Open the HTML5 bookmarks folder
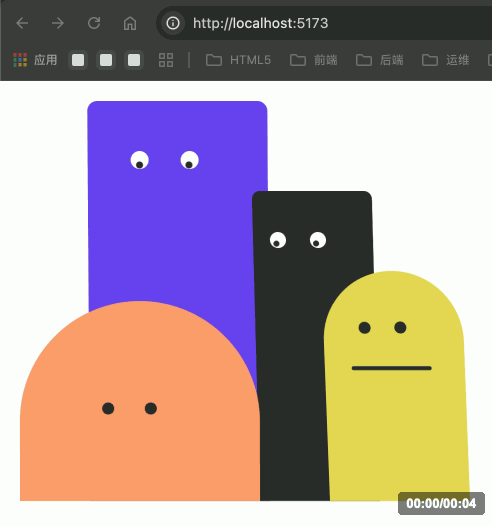492x526 pixels. pos(238,60)
